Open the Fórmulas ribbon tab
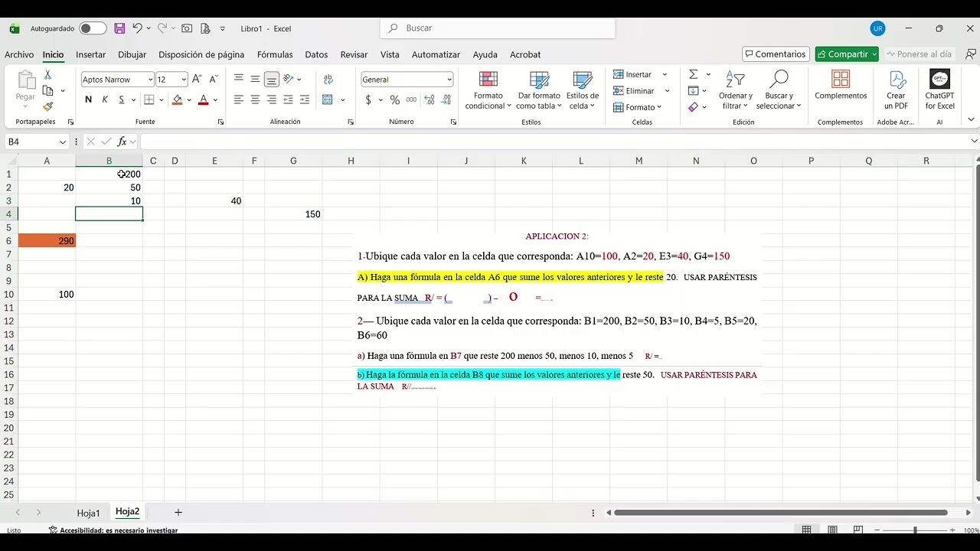The height and width of the screenshot is (551, 980). (x=275, y=54)
